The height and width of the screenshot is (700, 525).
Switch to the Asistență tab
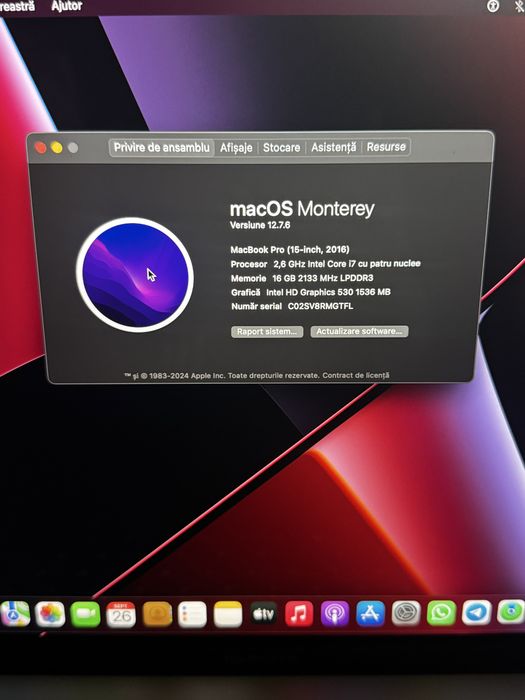click(333, 147)
